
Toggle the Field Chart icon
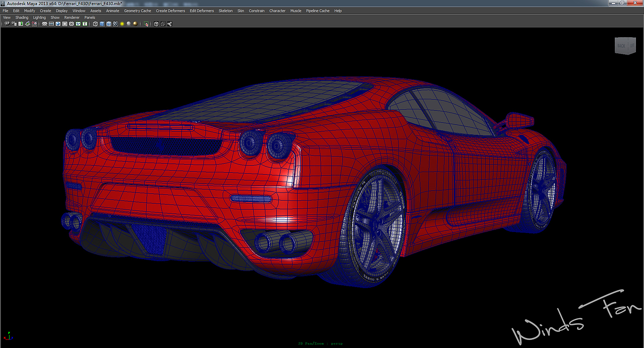coord(71,24)
